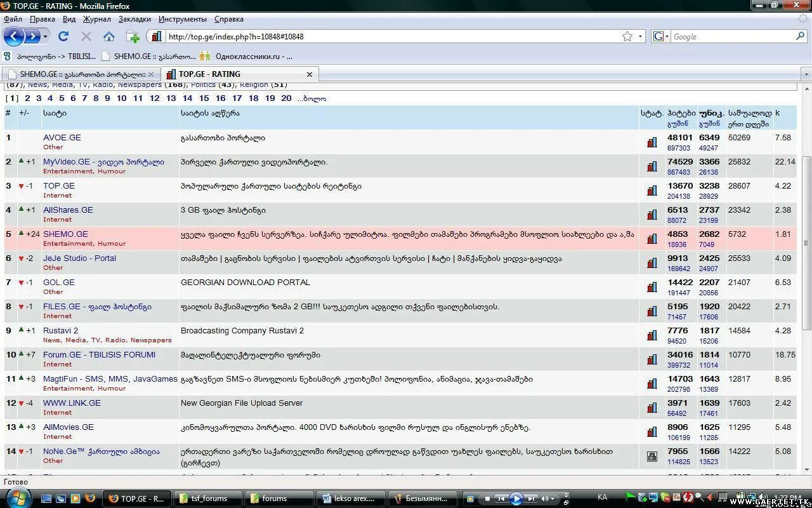The height and width of the screenshot is (508, 812).
Task: Close the TOP.GE - RATING tab
Action: (x=310, y=74)
